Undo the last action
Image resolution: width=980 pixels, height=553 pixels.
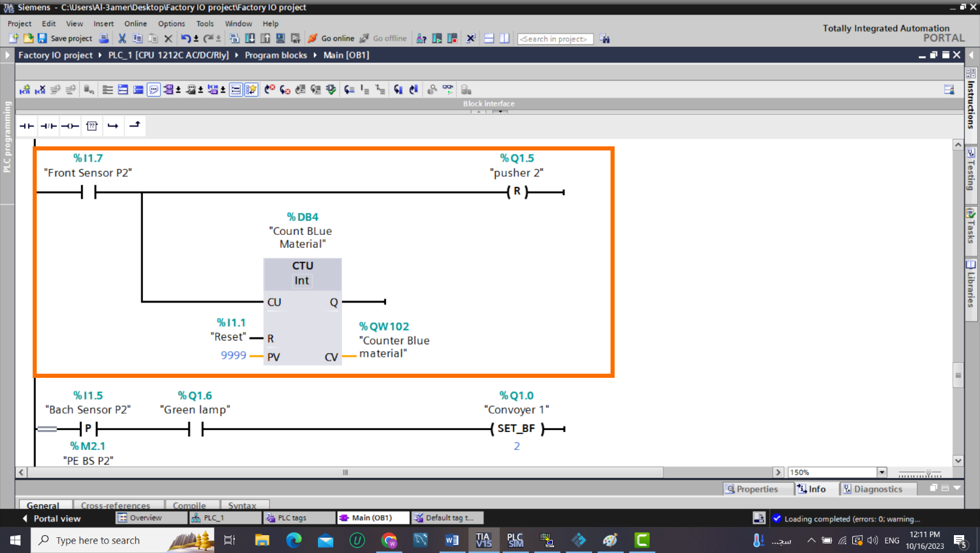[x=185, y=38]
